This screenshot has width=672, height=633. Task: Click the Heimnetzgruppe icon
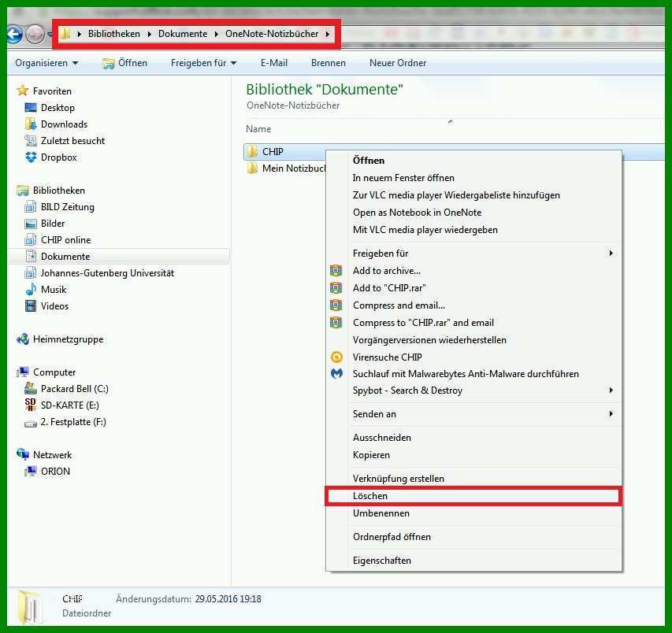coord(22,339)
